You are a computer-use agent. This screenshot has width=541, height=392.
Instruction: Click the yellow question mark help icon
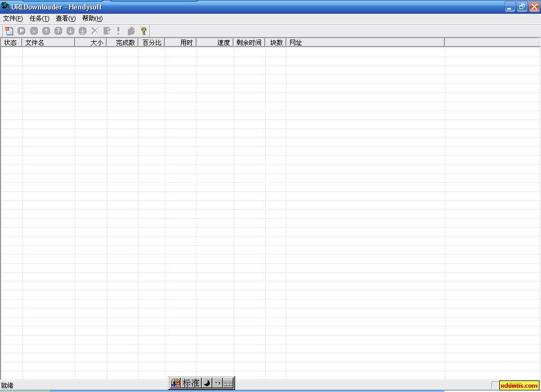(144, 31)
